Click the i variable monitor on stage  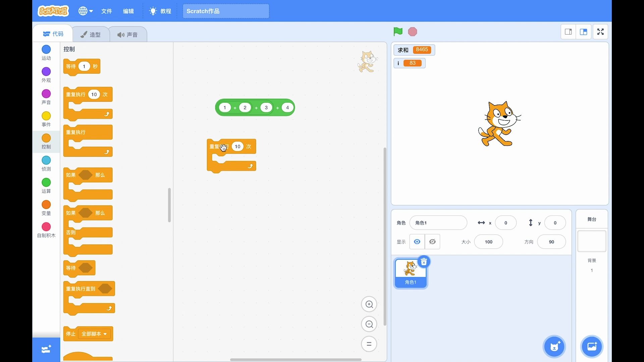410,63
